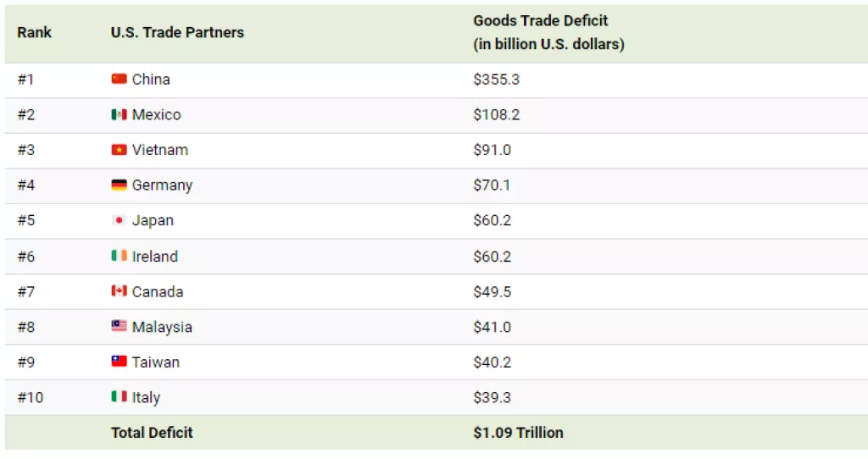Click the Mexico flag icon
This screenshot has width=868, height=459.
click(119, 114)
